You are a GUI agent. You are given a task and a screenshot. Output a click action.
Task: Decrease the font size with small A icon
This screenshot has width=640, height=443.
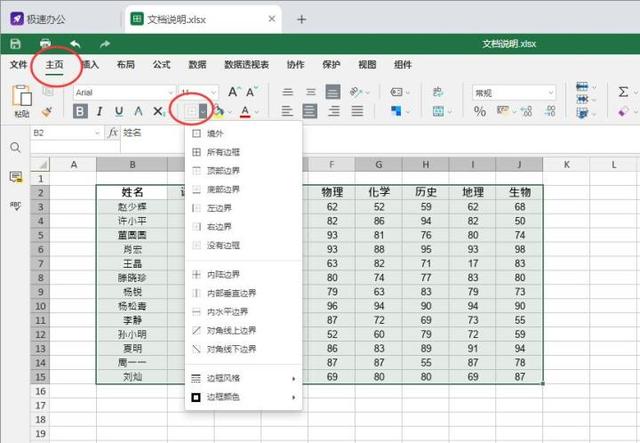252,92
